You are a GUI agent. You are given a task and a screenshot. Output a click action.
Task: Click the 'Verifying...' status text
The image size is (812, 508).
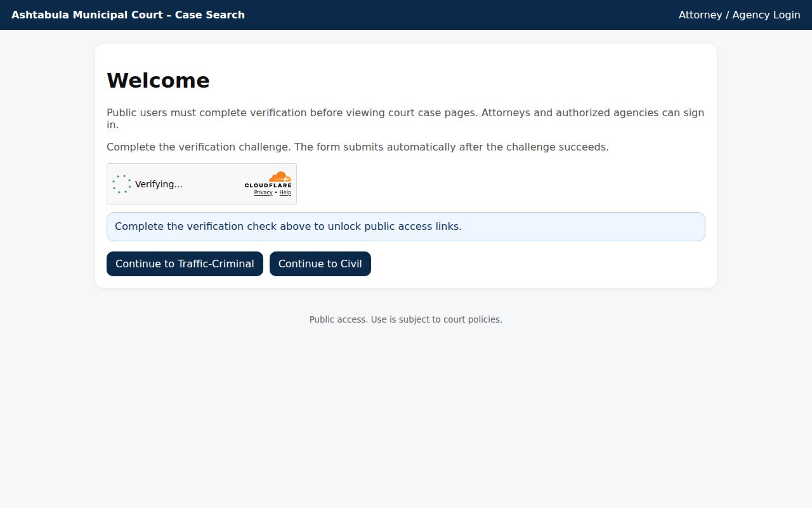[159, 184]
